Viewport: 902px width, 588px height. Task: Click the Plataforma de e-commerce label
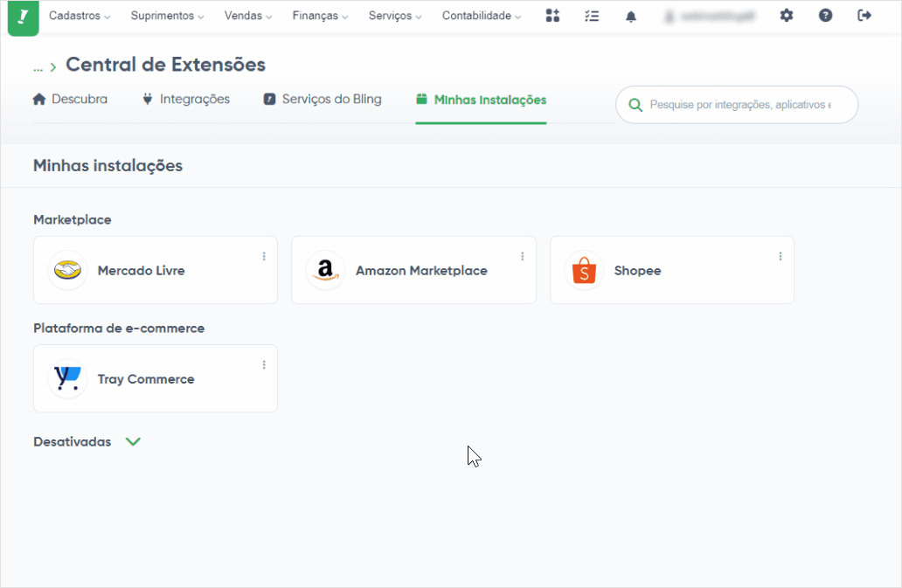tap(119, 329)
